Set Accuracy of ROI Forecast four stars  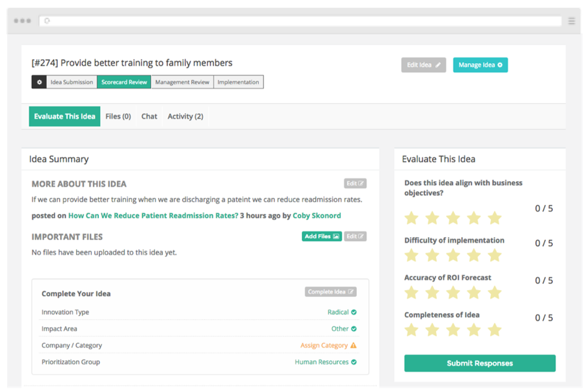point(474,293)
